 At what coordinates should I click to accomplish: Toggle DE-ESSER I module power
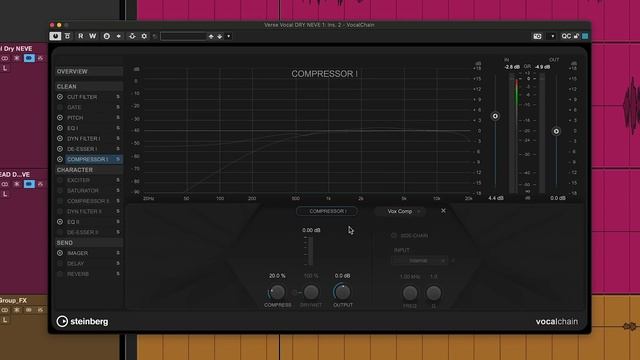pyautogui.click(x=60, y=149)
